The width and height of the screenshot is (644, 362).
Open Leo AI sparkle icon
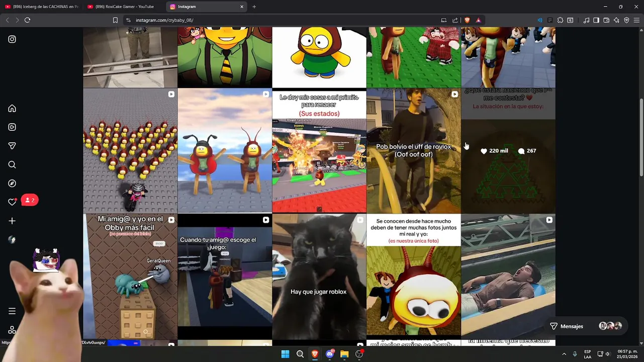[x=616, y=20]
